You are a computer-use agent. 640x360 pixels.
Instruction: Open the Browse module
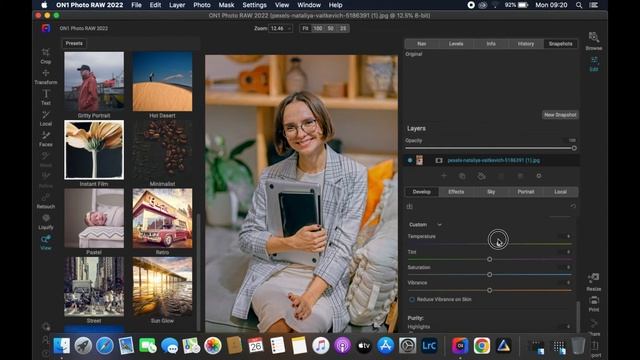[593, 41]
